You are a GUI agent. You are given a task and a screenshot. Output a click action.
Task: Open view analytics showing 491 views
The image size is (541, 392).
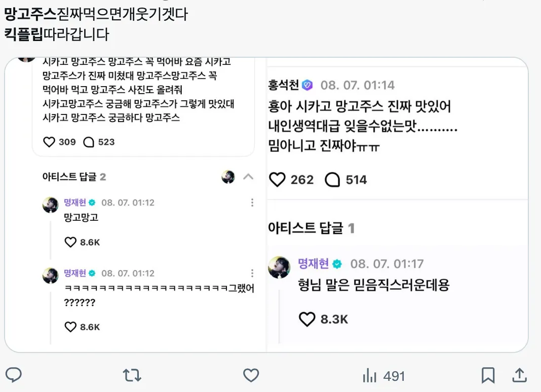point(383,375)
